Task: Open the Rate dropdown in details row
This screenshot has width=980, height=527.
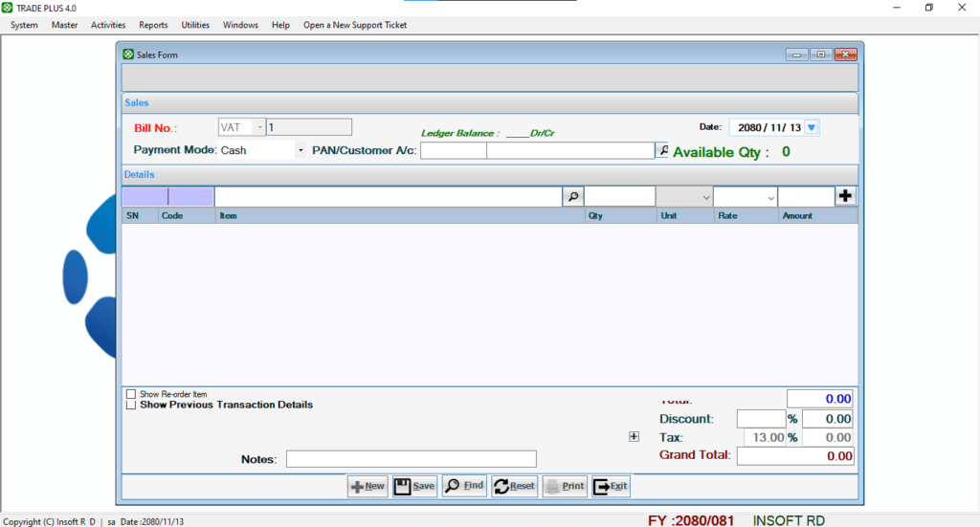Action: coord(770,197)
